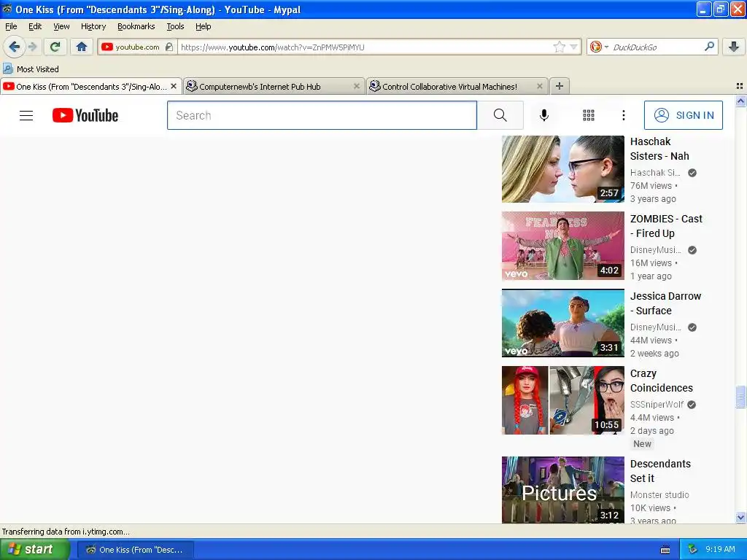Viewport: 747px width, 560px height.
Task: Reload the current page
Action: click(55, 47)
